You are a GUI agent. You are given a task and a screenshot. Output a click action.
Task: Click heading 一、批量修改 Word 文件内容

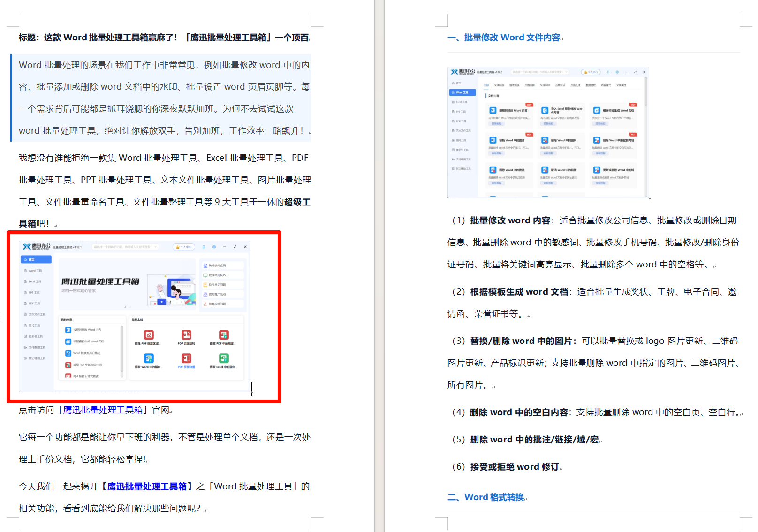click(x=504, y=38)
